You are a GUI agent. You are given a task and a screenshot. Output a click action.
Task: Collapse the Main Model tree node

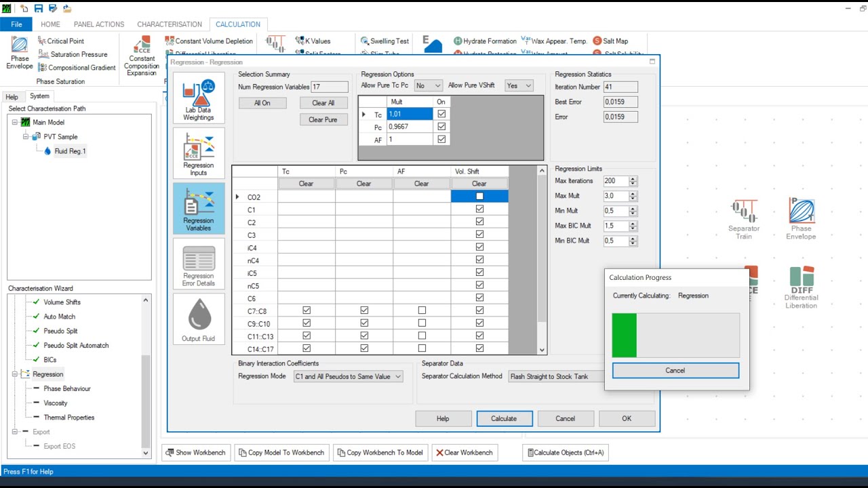(x=15, y=123)
